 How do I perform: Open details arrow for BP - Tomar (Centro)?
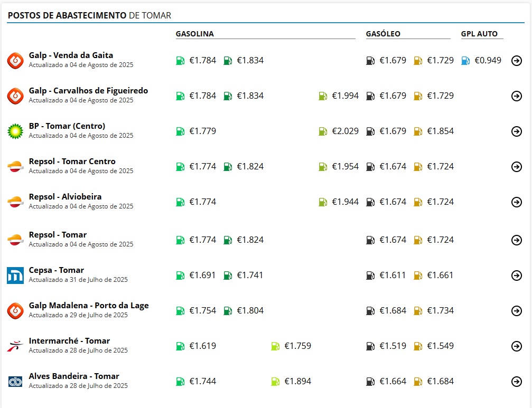tap(516, 131)
